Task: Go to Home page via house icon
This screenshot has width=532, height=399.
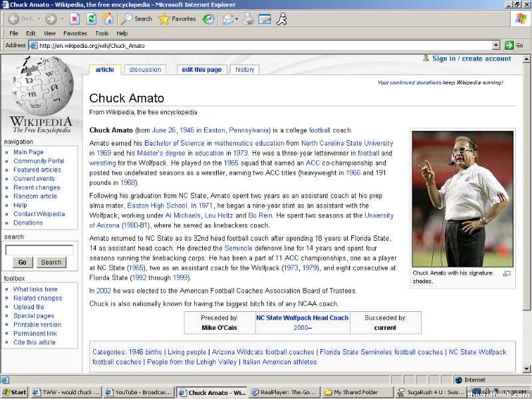Action: click(107, 19)
